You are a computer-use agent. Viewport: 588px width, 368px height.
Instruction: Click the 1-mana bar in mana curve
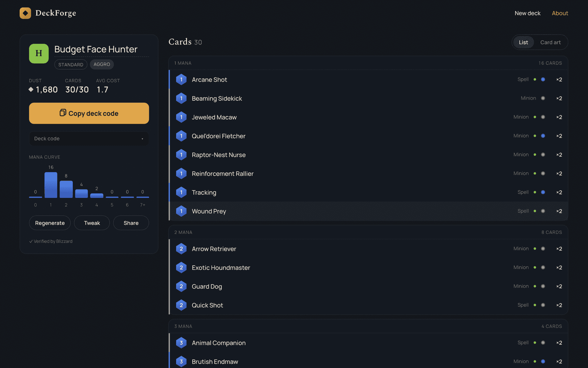point(51,185)
